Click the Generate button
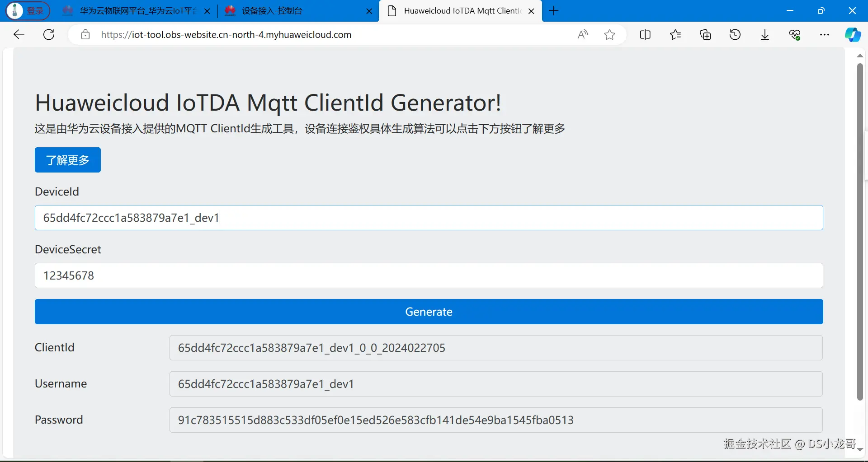The width and height of the screenshot is (868, 462). pyautogui.click(x=429, y=312)
